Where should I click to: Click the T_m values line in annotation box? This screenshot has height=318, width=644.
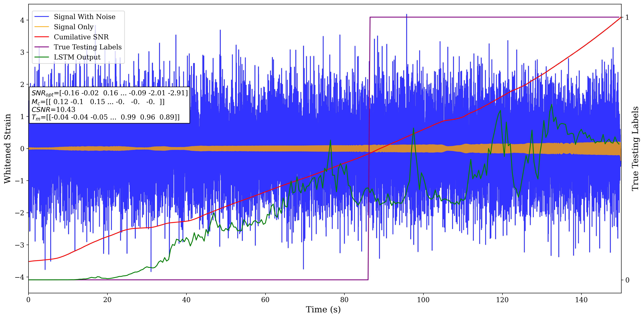coord(105,117)
